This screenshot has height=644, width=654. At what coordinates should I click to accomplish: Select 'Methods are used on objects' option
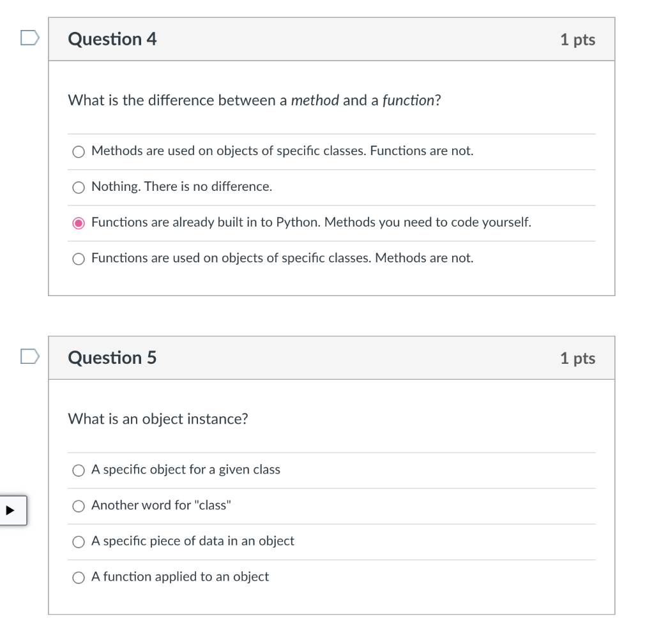pos(79,151)
